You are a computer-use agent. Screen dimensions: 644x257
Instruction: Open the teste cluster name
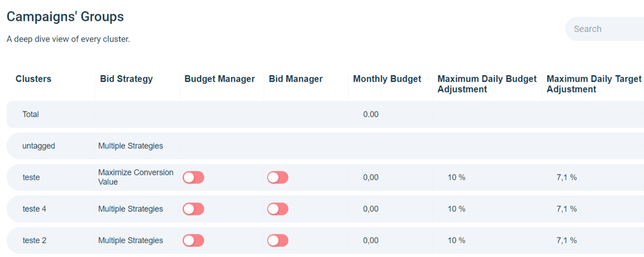[x=31, y=177]
